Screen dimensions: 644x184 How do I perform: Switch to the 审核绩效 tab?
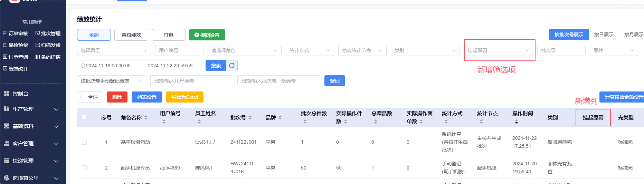[x=131, y=35]
